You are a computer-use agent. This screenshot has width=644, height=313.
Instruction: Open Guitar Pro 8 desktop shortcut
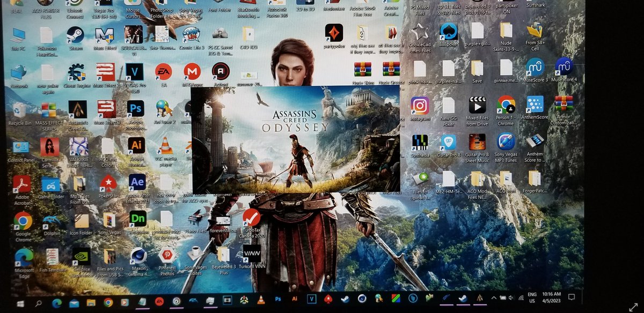pos(449,146)
